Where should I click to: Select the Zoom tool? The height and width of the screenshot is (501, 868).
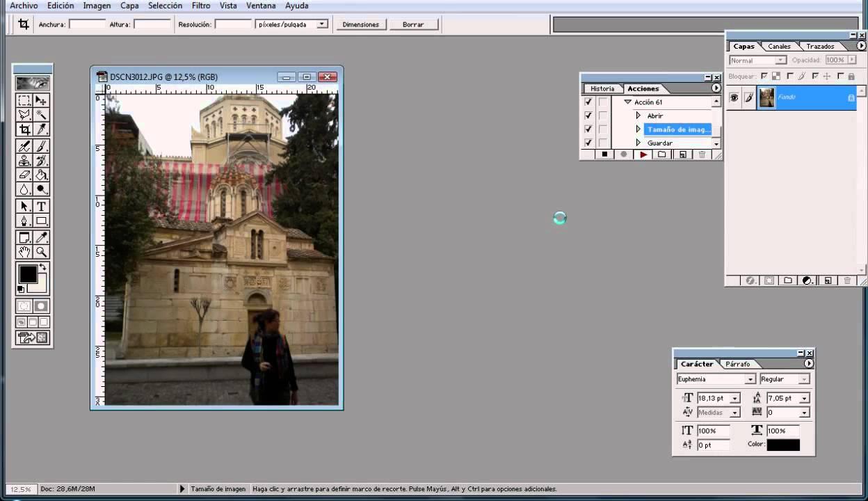tap(41, 252)
